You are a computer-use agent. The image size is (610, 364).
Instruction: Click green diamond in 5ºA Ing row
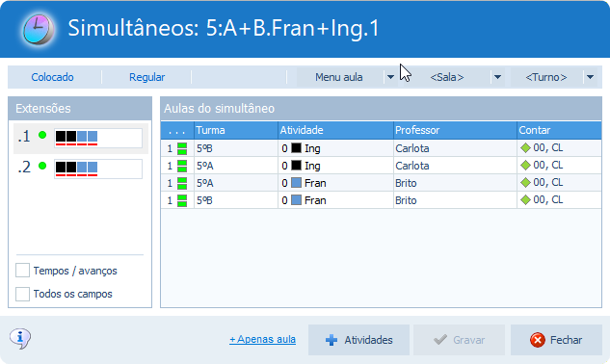525,166
